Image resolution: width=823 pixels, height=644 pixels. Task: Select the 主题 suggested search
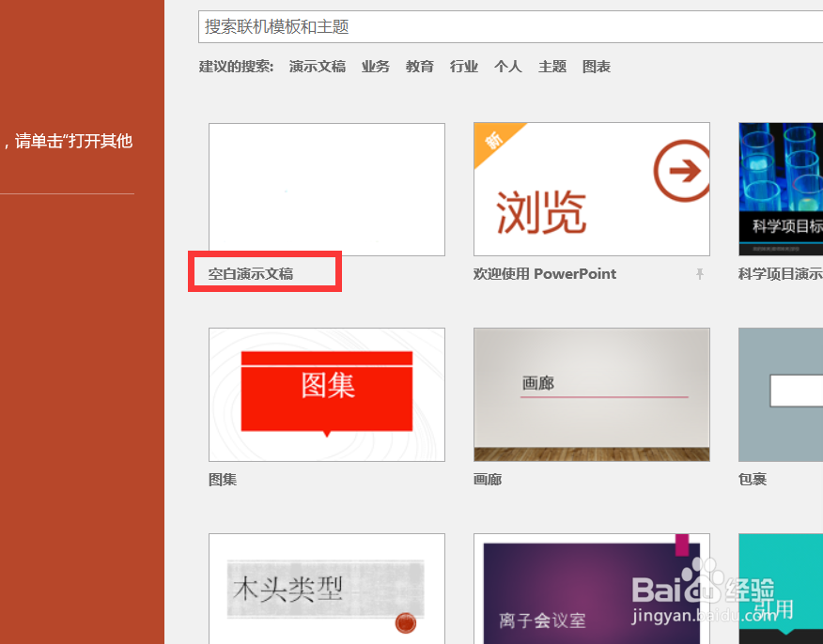coord(552,67)
